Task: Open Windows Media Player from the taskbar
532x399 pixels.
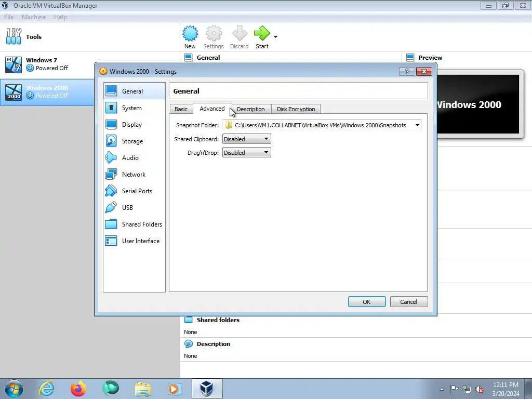Action: pos(175,389)
